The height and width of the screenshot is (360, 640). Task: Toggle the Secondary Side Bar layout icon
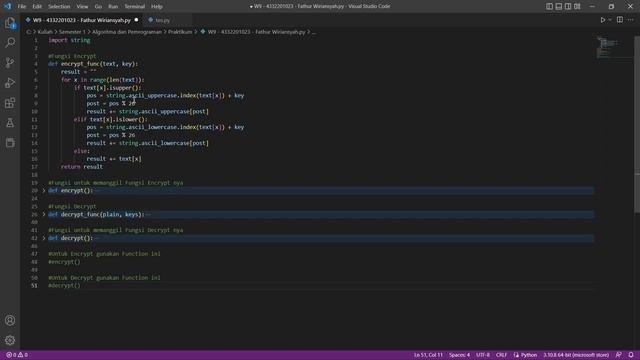click(x=568, y=6)
